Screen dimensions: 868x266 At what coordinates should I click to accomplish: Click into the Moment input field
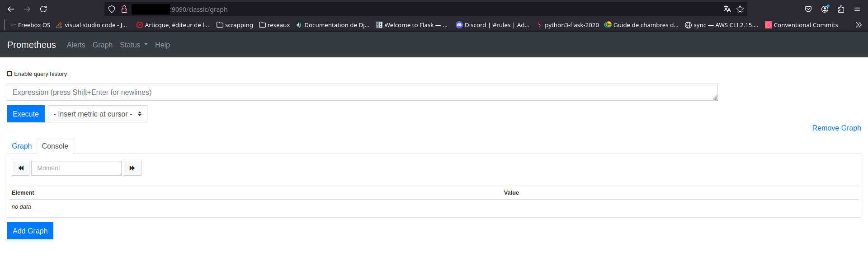76,168
